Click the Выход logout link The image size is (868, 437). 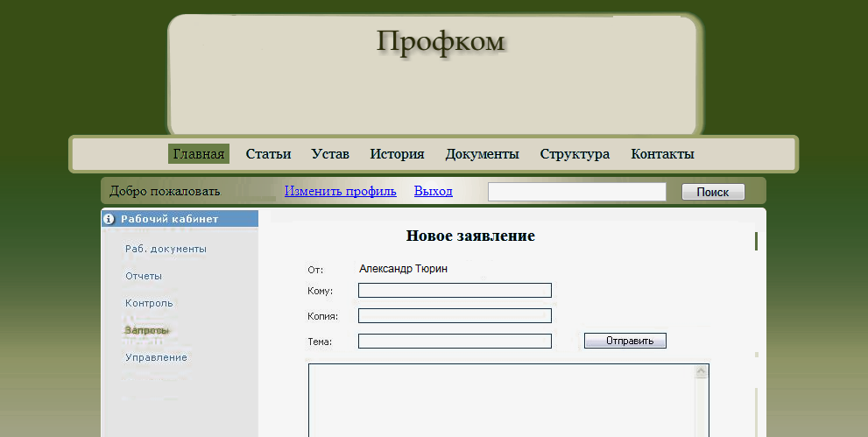[434, 192]
